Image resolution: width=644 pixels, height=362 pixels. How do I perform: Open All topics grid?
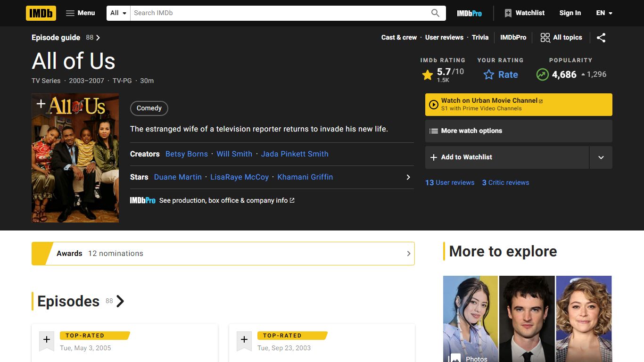(561, 38)
